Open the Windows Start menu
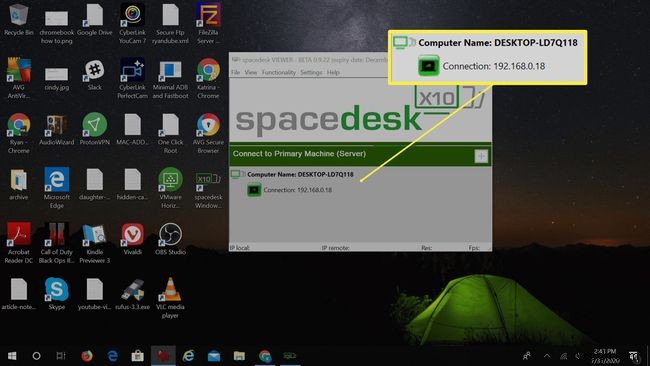 12,356
